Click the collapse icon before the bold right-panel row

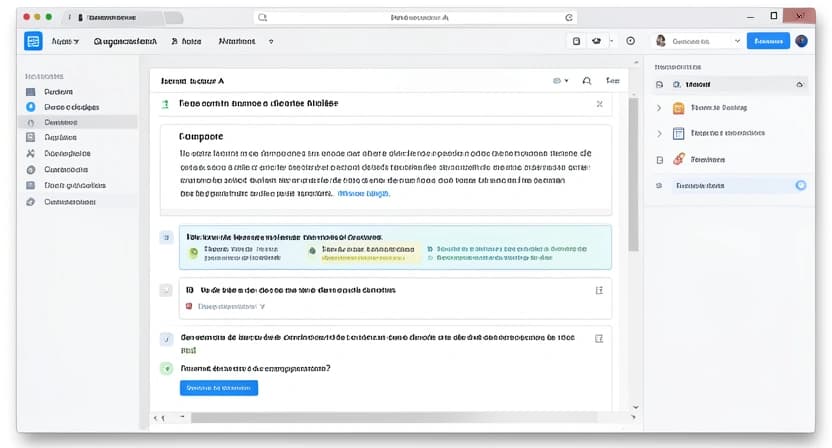659,84
